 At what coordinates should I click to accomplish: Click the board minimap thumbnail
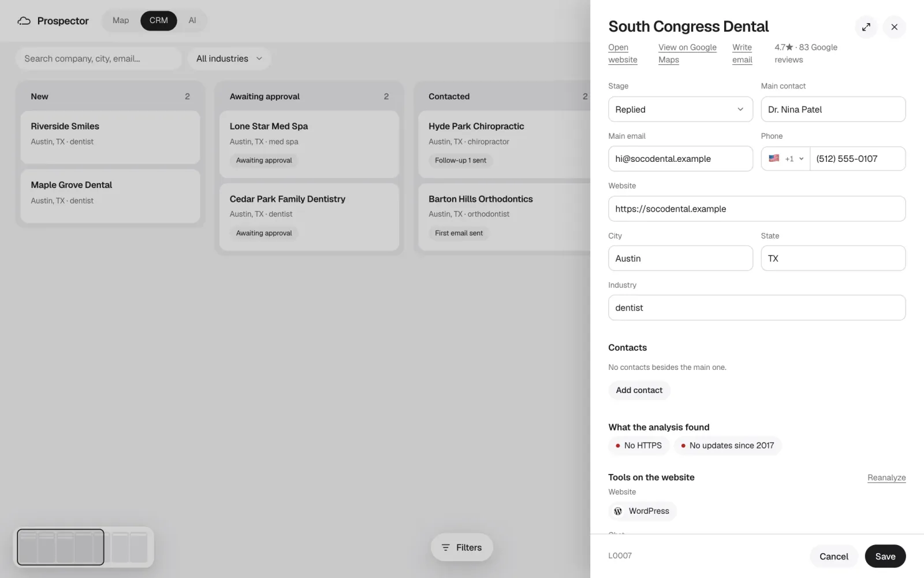click(x=83, y=547)
